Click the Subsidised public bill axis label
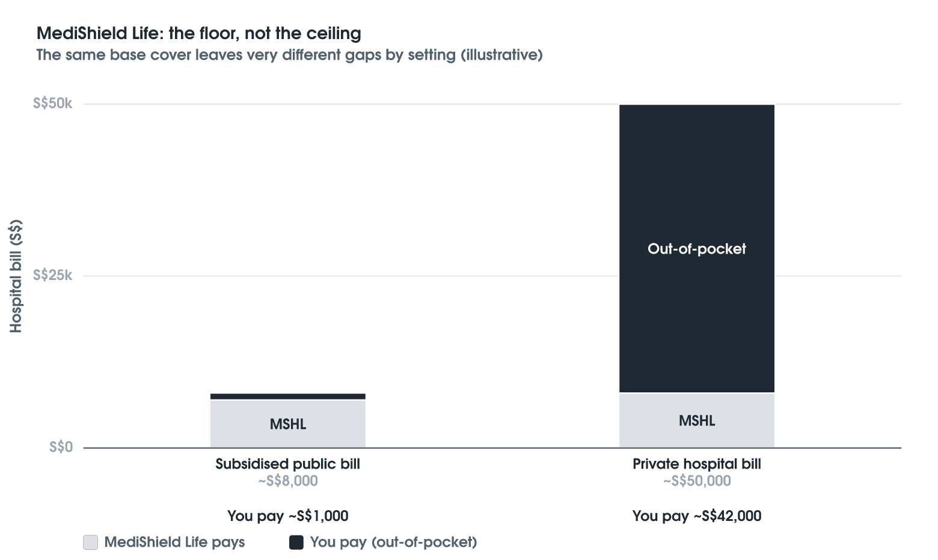938x560 pixels. [288, 464]
